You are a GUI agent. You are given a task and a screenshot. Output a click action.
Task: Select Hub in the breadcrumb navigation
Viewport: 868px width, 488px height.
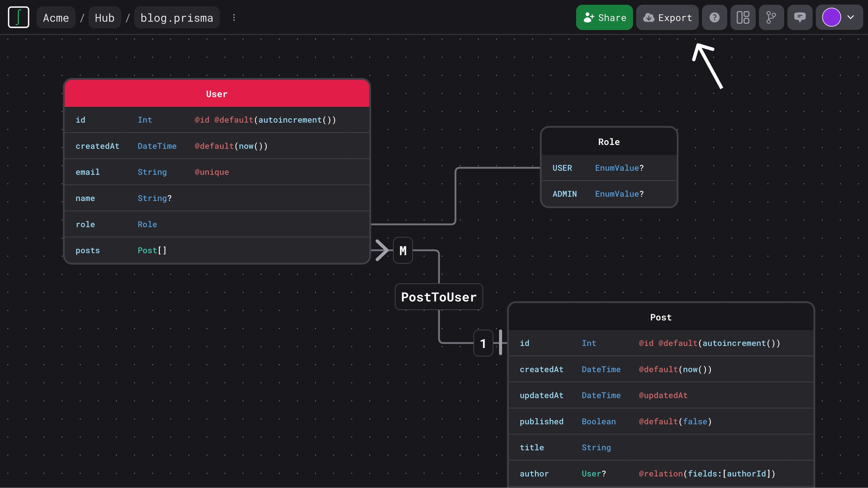pyautogui.click(x=104, y=17)
